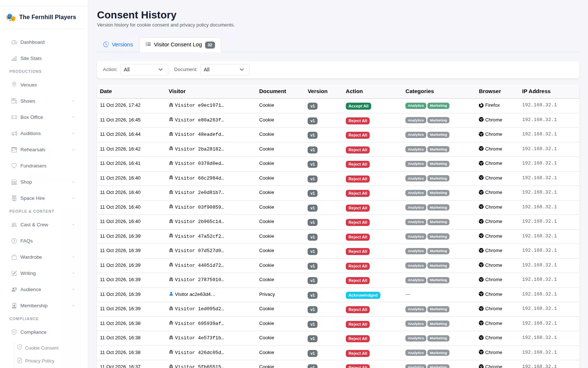Open the Action filter dropdown
588x368 pixels.
pos(144,70)
